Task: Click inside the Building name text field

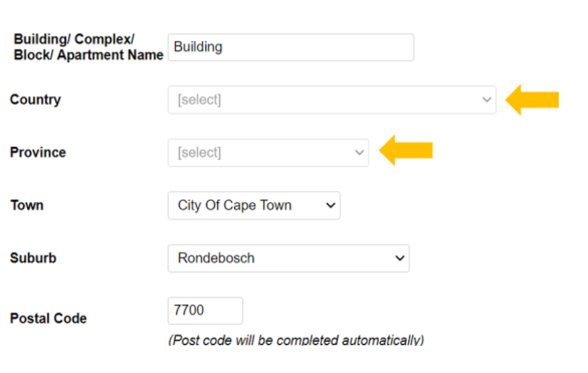Action: [x=290, y=47]
